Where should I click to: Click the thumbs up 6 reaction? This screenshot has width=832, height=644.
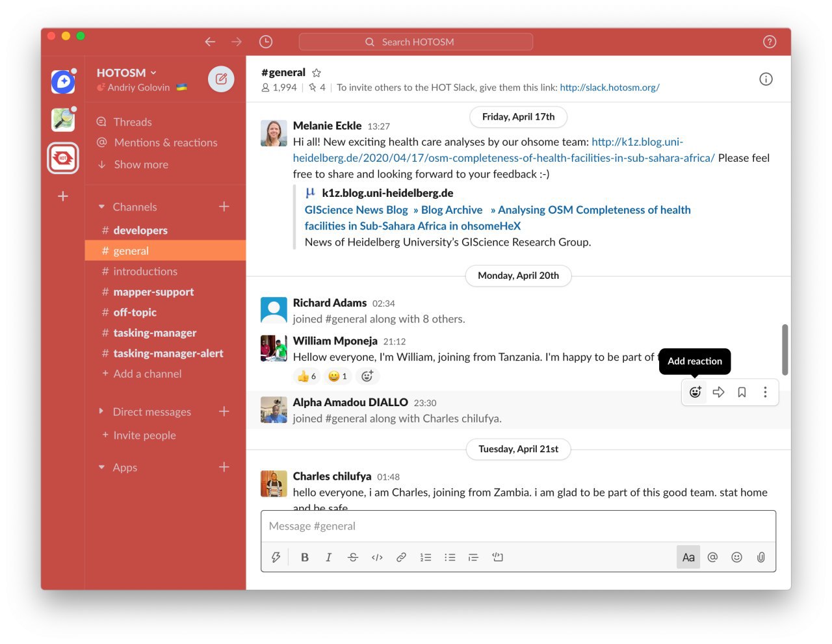pyautogui.click(x=306, y=376)
